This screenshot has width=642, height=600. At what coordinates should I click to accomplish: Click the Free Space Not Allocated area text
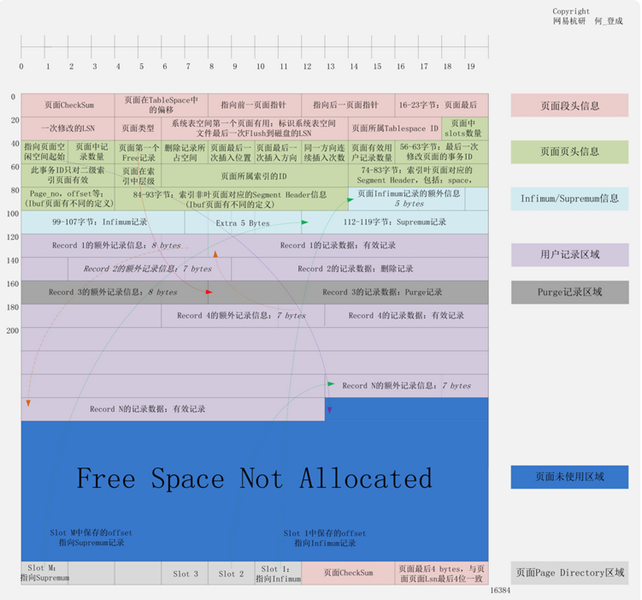[x=254, y=478]
